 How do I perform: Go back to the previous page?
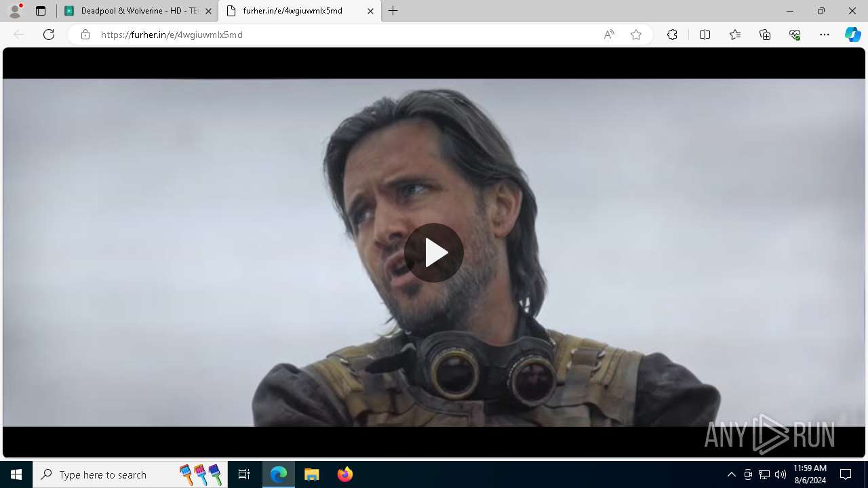click(x=19, y=35)
